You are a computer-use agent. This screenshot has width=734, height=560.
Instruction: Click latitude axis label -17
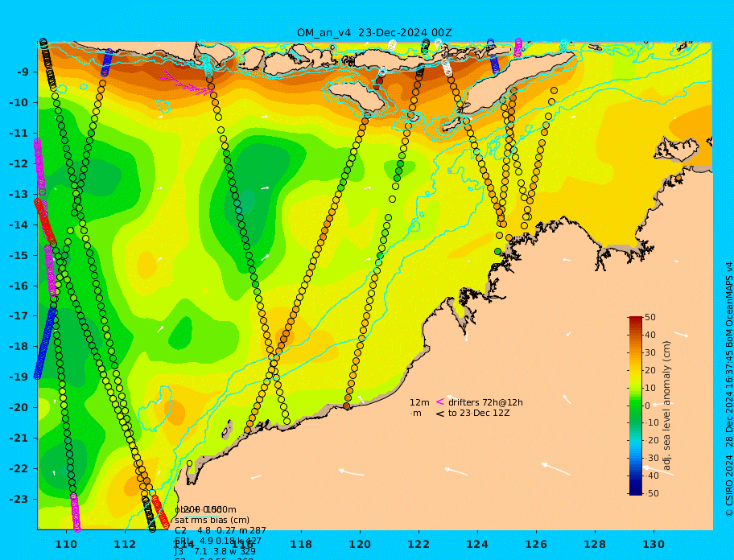coord(19,315)
